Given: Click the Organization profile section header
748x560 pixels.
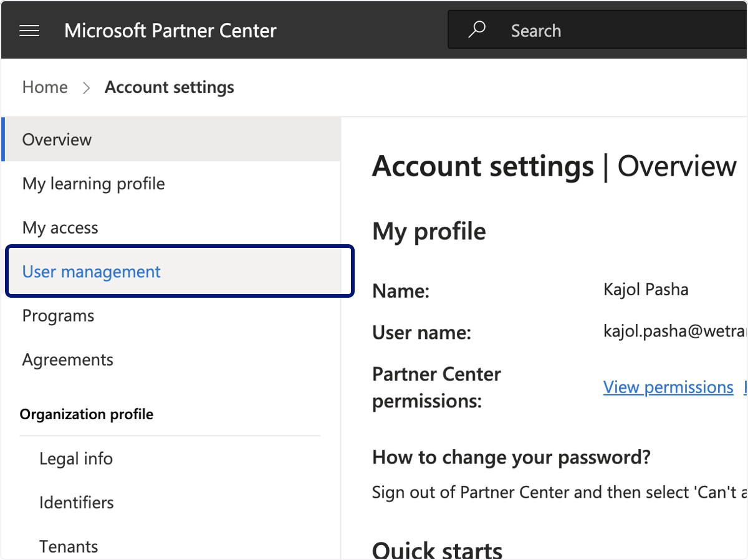Looking at the screenshot, I should click(x=87, y=414).
